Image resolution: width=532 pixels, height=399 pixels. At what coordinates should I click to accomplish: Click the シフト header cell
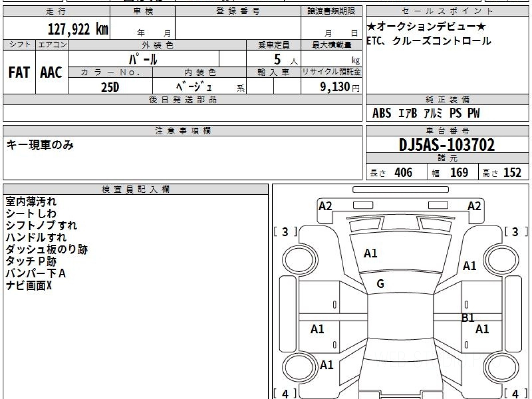19,45
